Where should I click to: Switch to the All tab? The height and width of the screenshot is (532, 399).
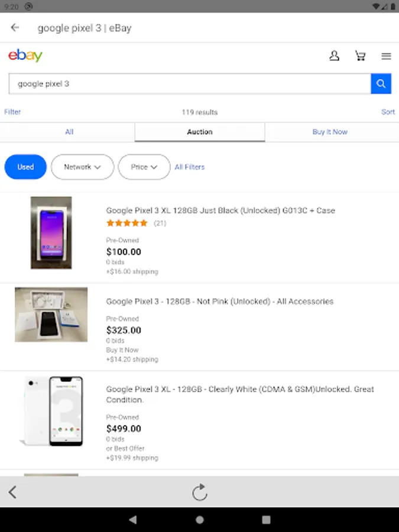[69, 132]
